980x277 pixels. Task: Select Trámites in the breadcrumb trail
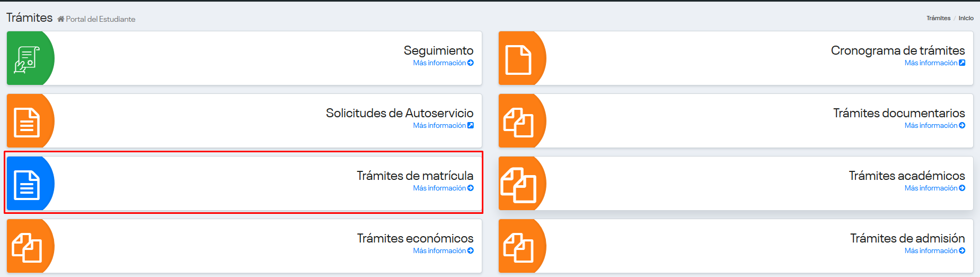tap(938, 18)
